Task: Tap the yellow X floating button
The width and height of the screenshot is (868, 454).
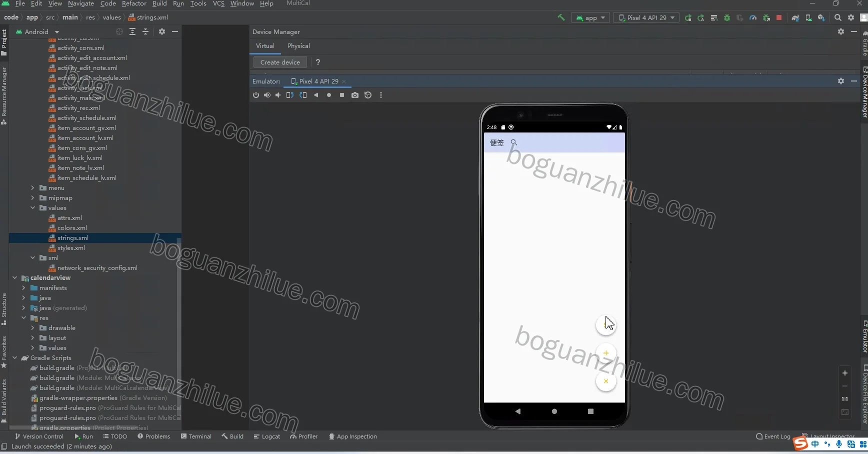Action: [606, 381]
